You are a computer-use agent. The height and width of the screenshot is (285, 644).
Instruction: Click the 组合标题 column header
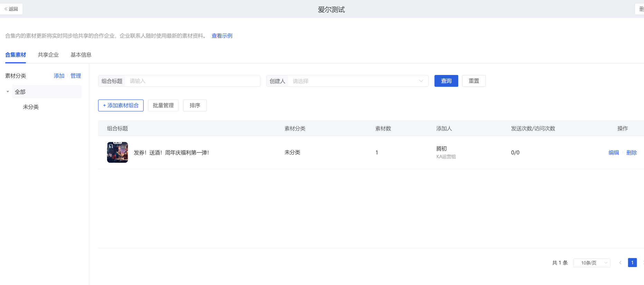tap(117, 129)
